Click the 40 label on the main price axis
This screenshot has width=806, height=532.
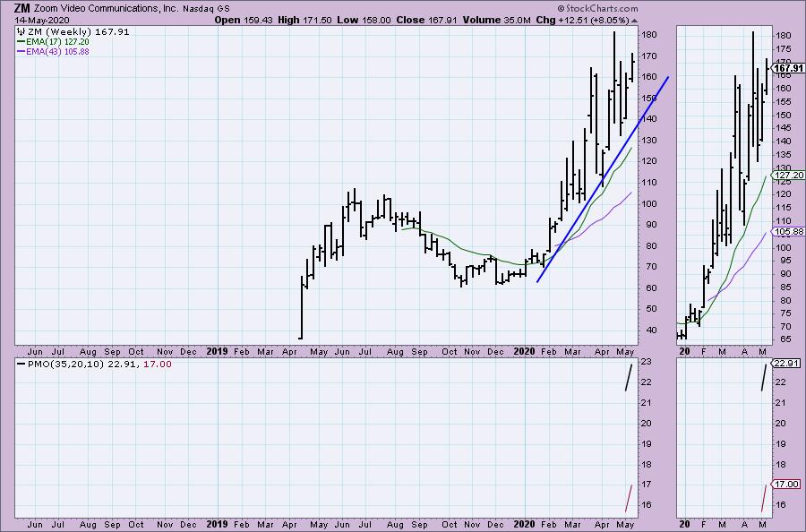coord(650,330)
